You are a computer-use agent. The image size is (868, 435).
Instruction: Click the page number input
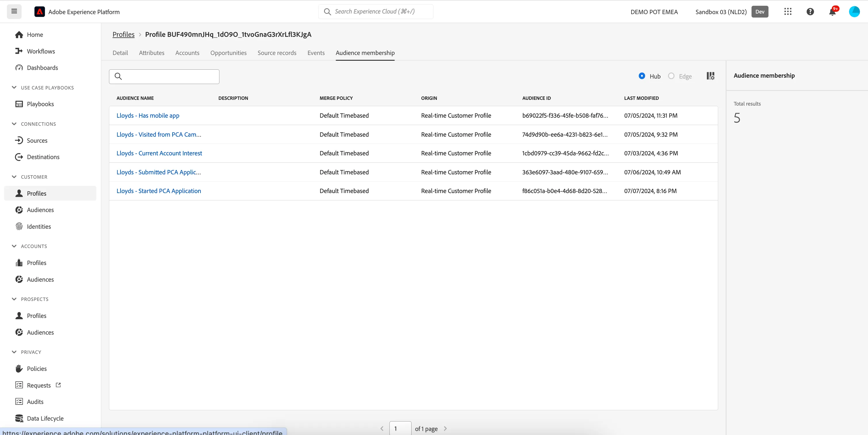pyautogui.click(x=400, y=428)
